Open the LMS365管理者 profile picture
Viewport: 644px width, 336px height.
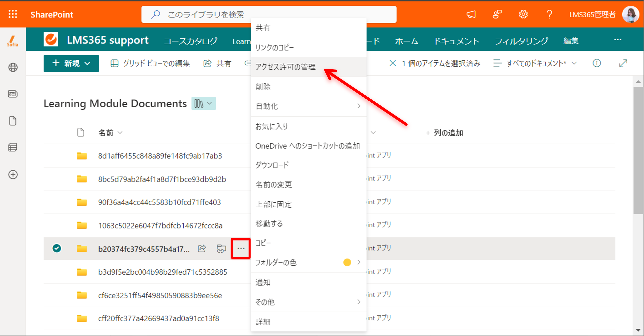(x=630, y=15)
